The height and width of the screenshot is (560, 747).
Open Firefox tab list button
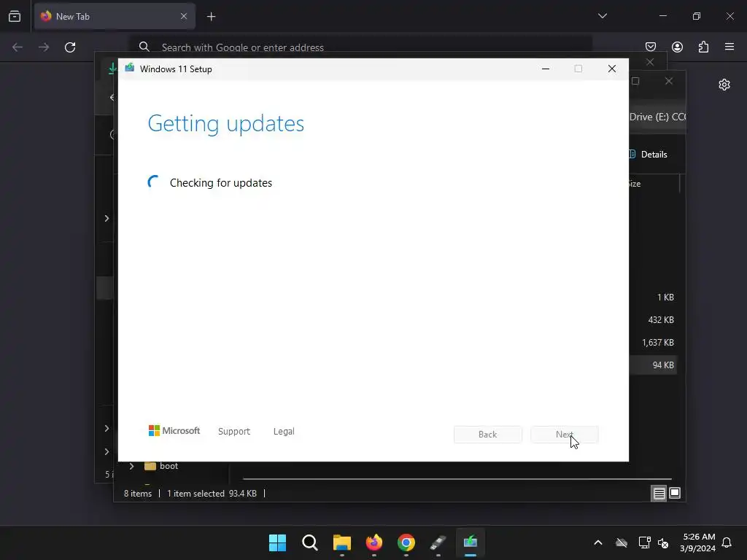click(15, 16)
